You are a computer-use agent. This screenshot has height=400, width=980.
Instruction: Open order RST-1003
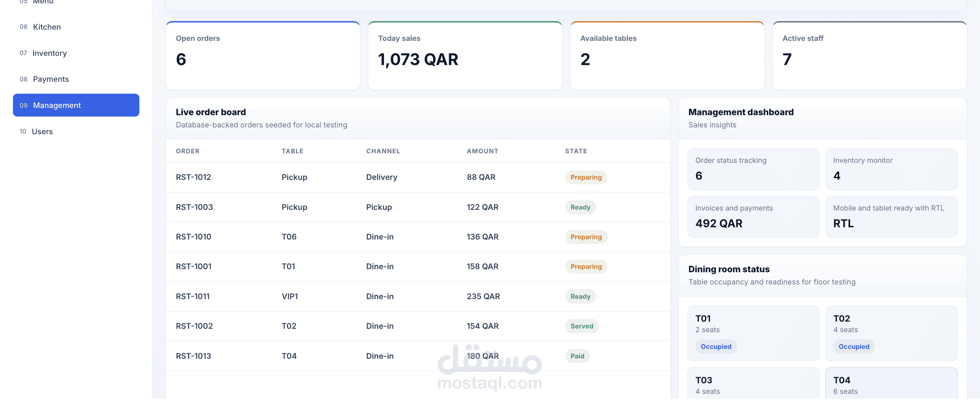tap(195, 207)
